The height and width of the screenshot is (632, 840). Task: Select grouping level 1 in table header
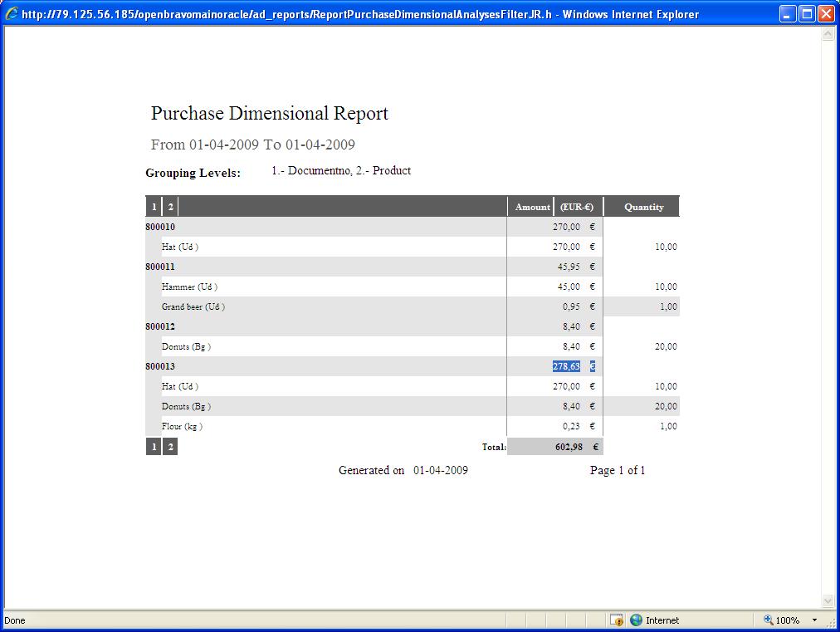click(x=154, y=207)
